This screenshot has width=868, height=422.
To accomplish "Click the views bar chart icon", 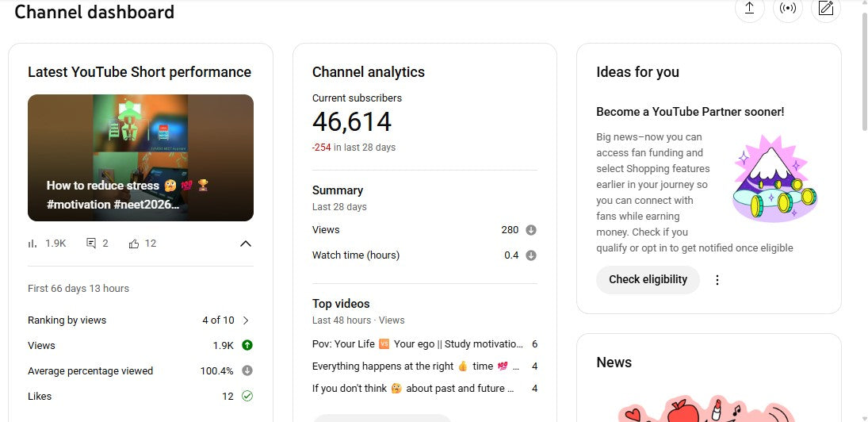I will tap(33, 244).
